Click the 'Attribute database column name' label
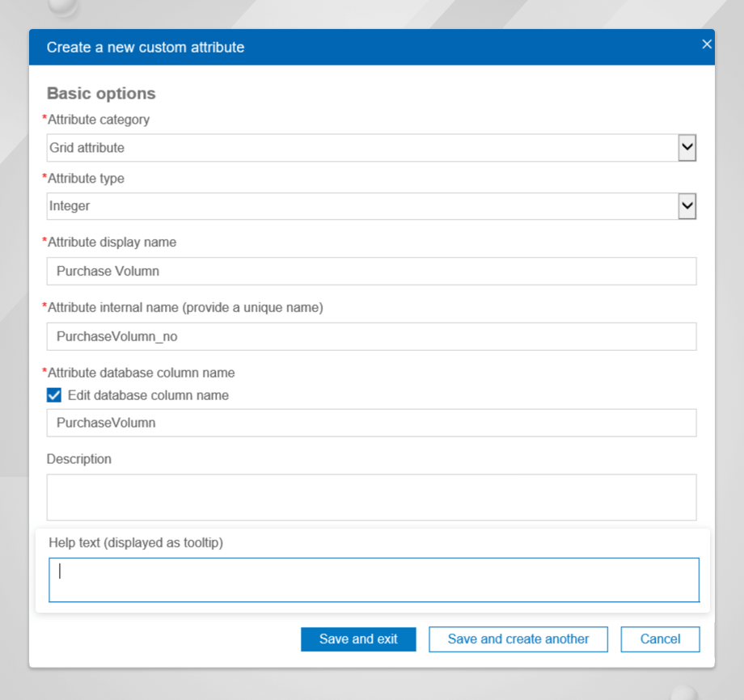 click(x=141, y=373)
